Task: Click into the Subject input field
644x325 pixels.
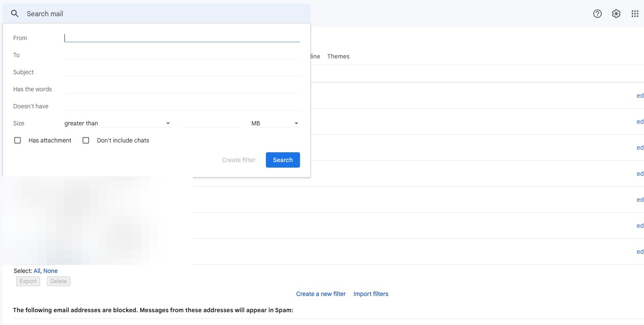Action: (182, 72)
